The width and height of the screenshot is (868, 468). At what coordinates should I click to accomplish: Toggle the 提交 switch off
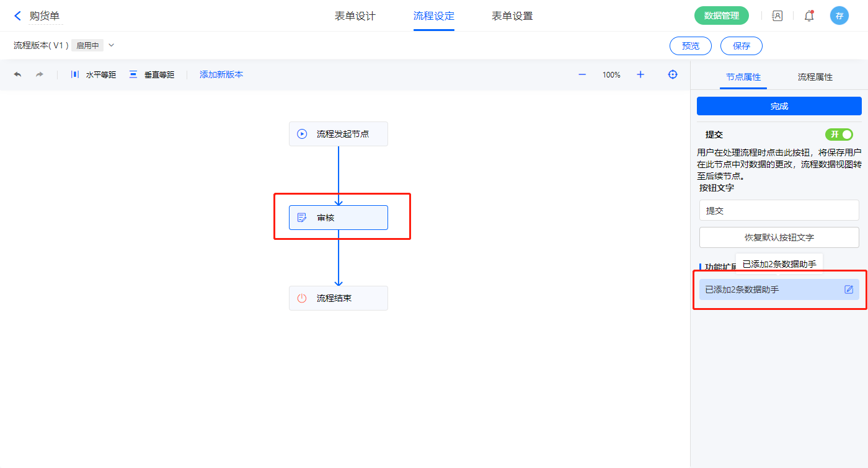pos(839,135)
